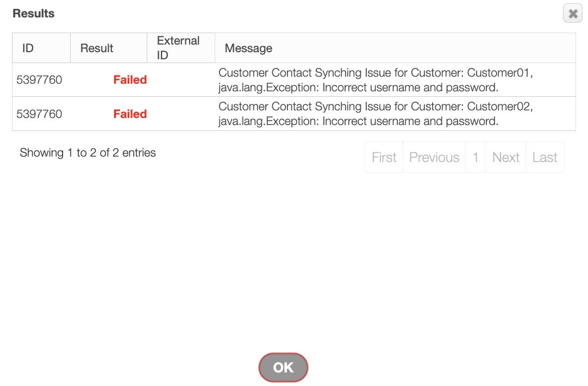This screenshot has width=588, height=386.
Task: Click the empty External ID cell for Customer01
Action: tap(181, 80)
